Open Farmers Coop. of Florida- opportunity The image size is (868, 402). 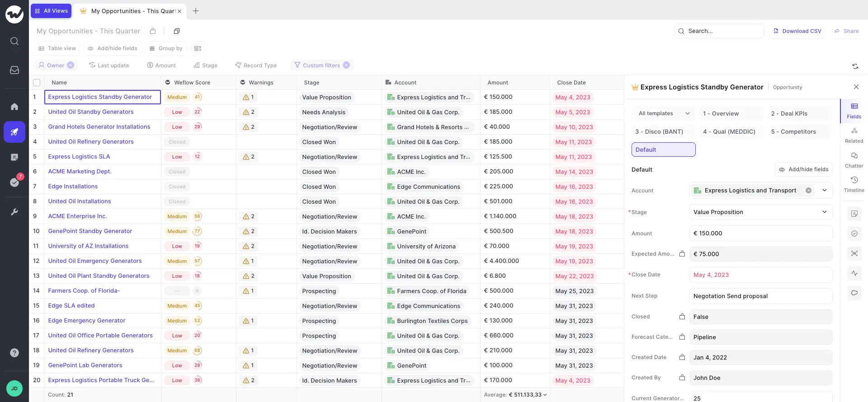(x=84, y=290)
